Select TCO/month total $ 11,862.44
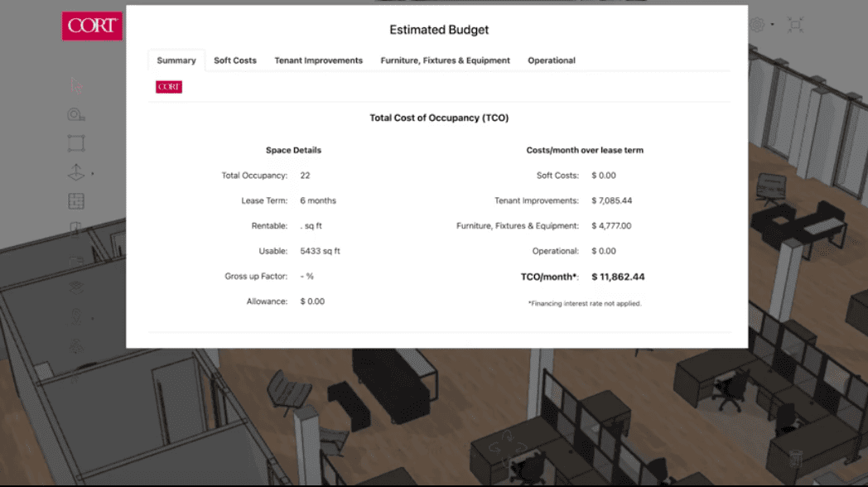Viewport: 868px width, 487px height. coord(618,277)
